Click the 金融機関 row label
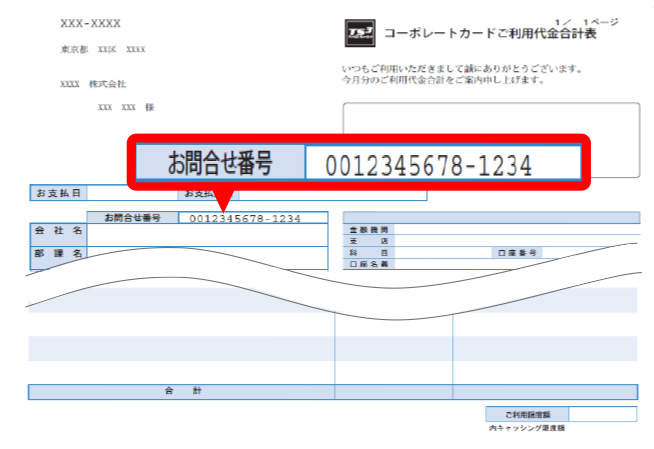 369,229
